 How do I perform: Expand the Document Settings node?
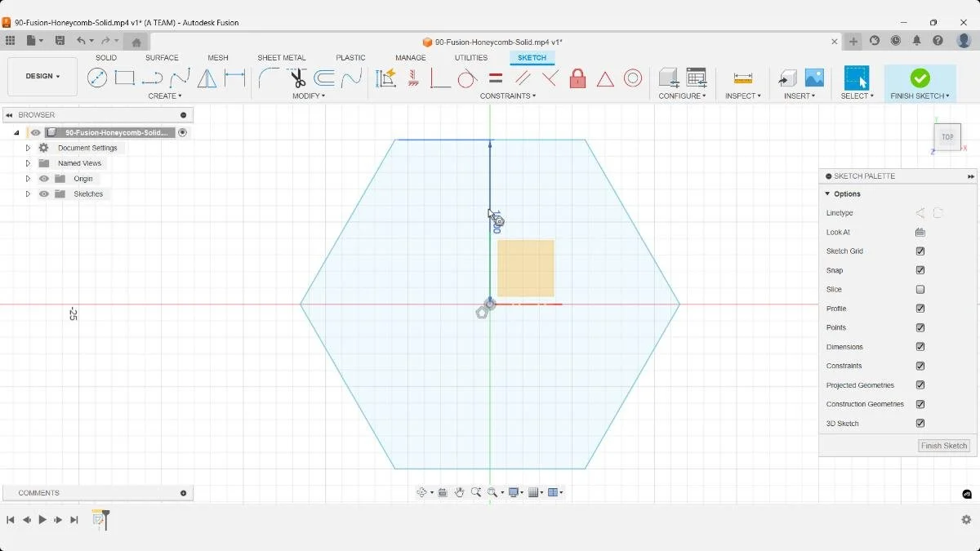(x=27, y=147)
